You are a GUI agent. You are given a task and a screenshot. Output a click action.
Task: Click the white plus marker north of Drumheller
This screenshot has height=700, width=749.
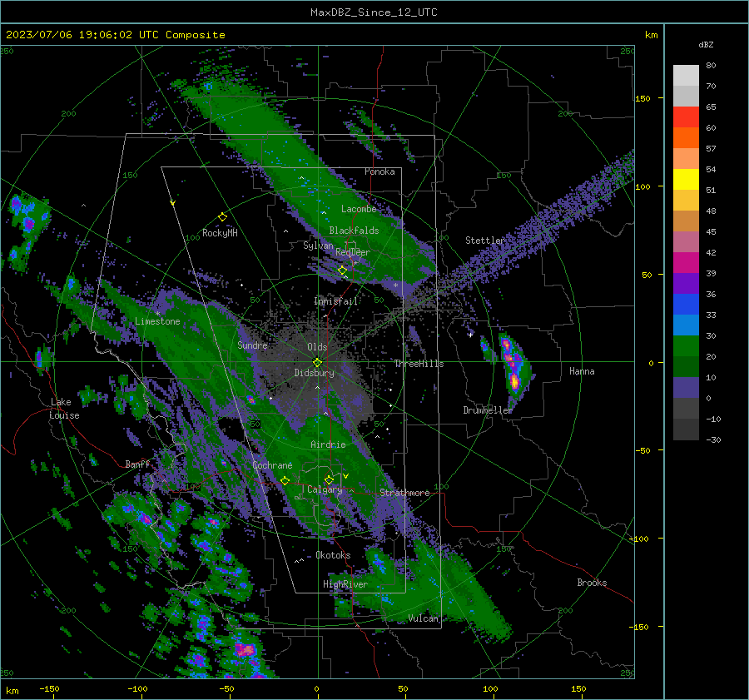pos(470,335)
